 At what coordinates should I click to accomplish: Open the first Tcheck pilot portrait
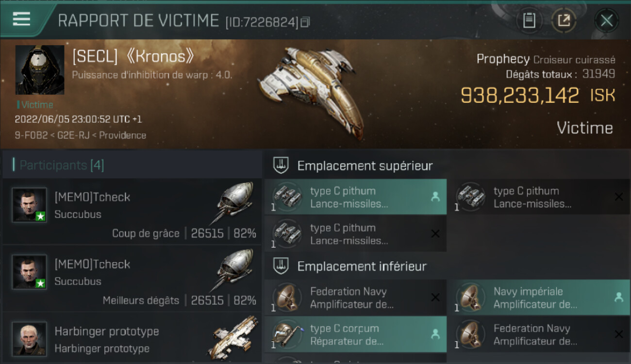coord(30,205)
